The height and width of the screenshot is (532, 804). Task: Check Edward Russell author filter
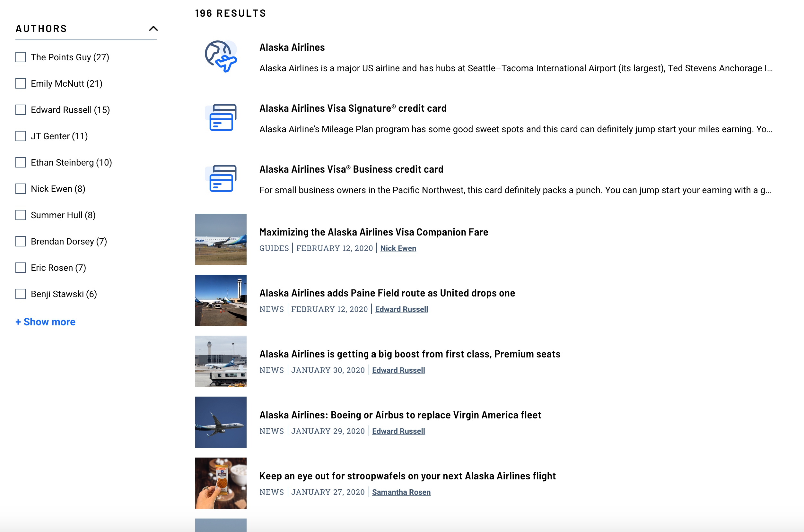pyautogui.click(x=20, y=110)
